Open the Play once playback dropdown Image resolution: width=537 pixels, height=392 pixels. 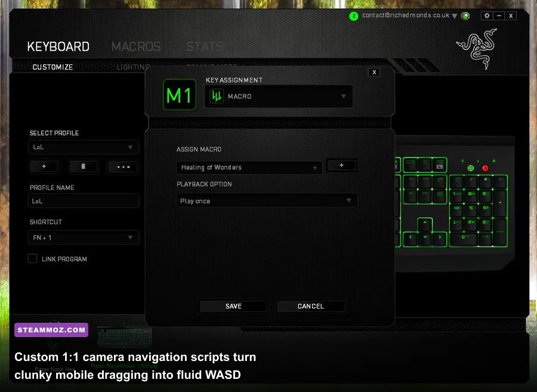[267, 200]
